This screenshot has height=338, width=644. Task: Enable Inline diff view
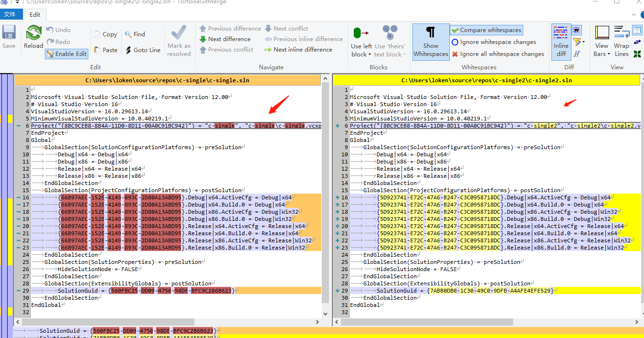[x=561, y=42]
